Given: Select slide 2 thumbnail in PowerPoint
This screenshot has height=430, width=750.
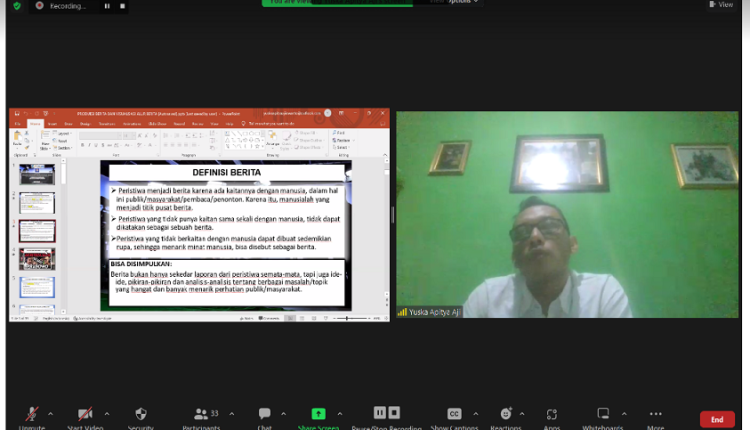Looking at the screenshot, I should (37, 203).
